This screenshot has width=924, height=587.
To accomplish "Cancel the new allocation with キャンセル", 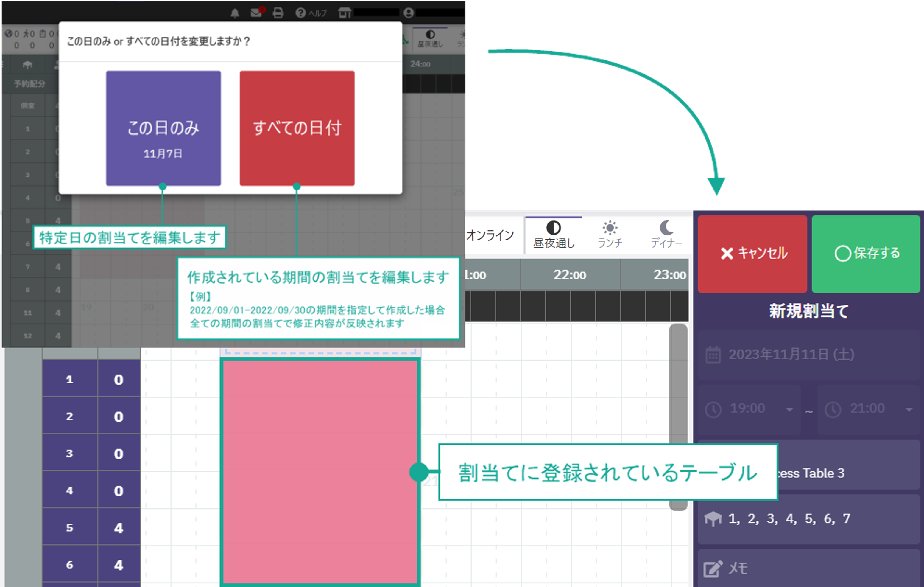I will [x=752, y=254].
